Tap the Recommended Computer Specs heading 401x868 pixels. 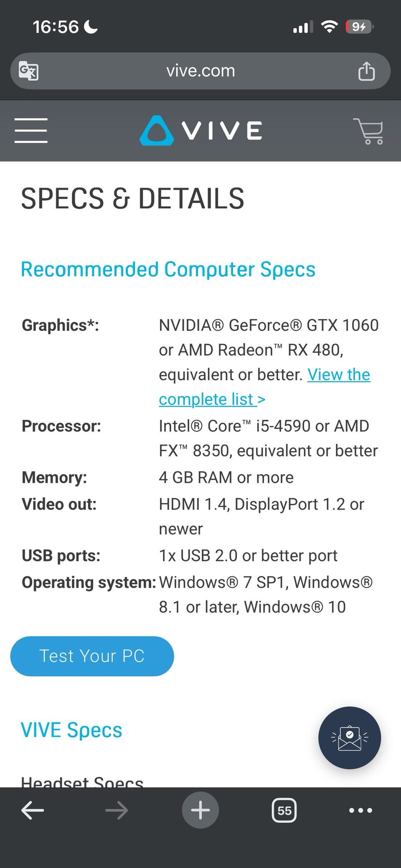click(x=168, y=269)
